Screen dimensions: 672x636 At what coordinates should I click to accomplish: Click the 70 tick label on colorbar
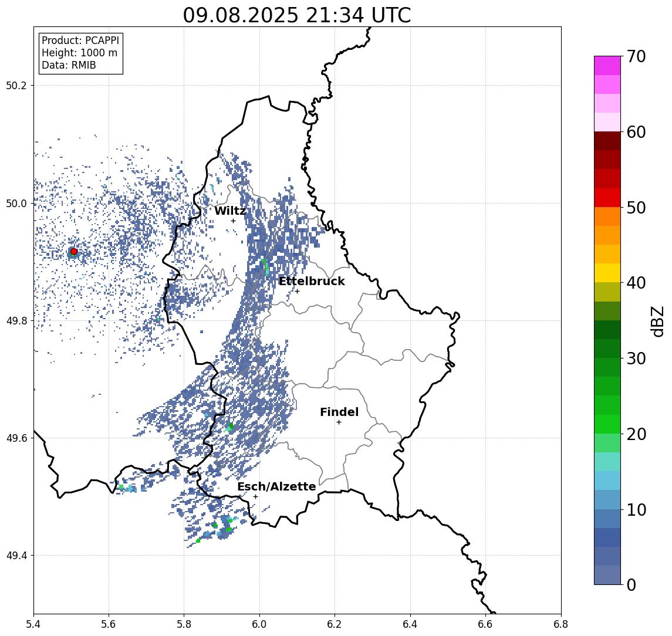point(636,56)
